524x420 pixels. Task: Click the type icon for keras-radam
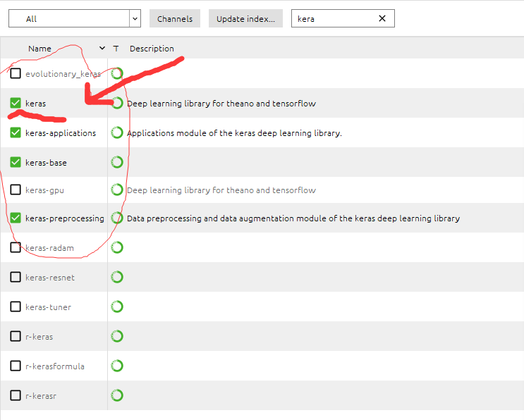pos(117,247)
